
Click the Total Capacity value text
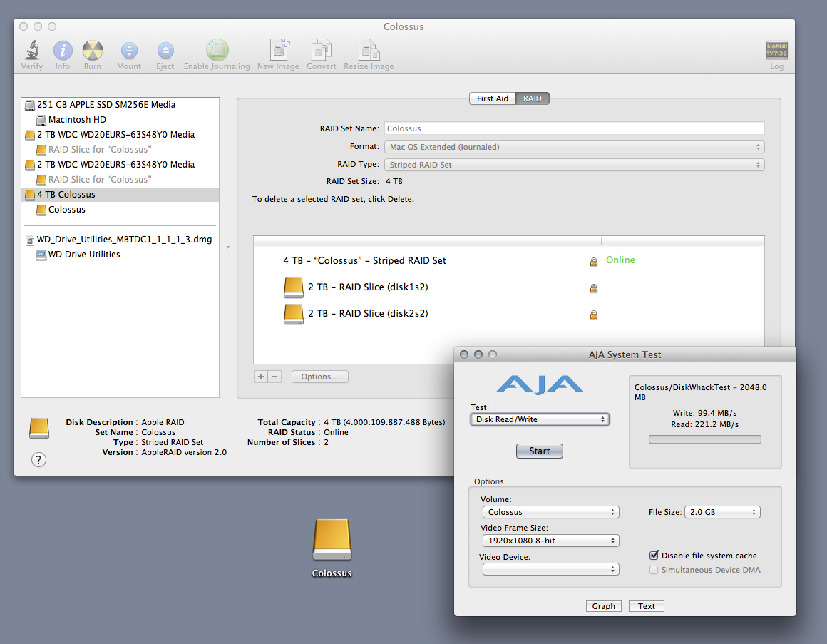[x=384, y=422]
